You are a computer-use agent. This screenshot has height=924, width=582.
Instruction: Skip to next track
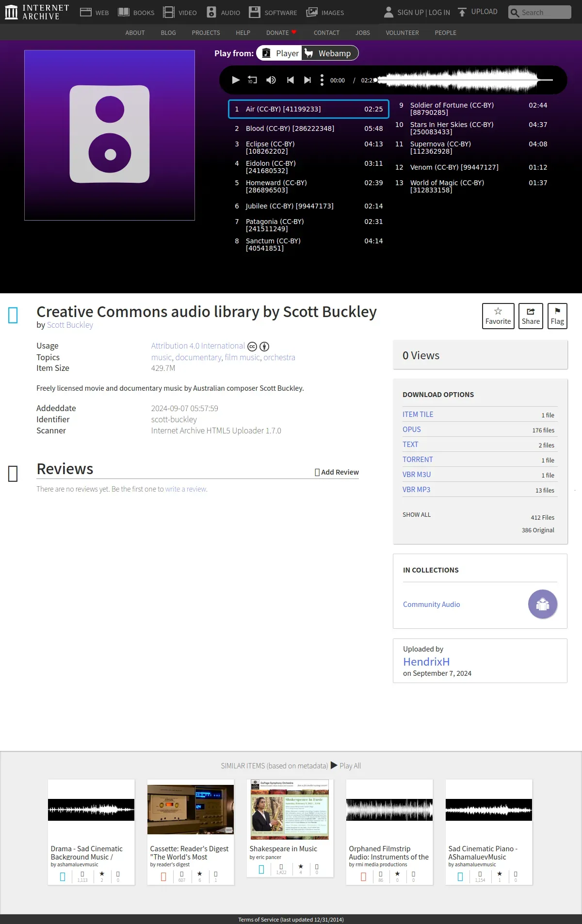307,80
